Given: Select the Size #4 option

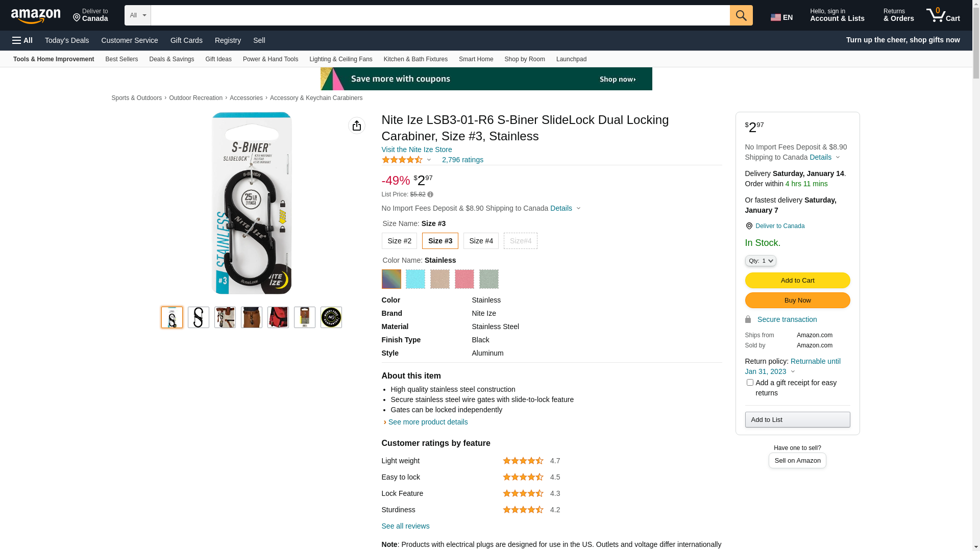Looking at the screenshot, I should tap(481, 241).
